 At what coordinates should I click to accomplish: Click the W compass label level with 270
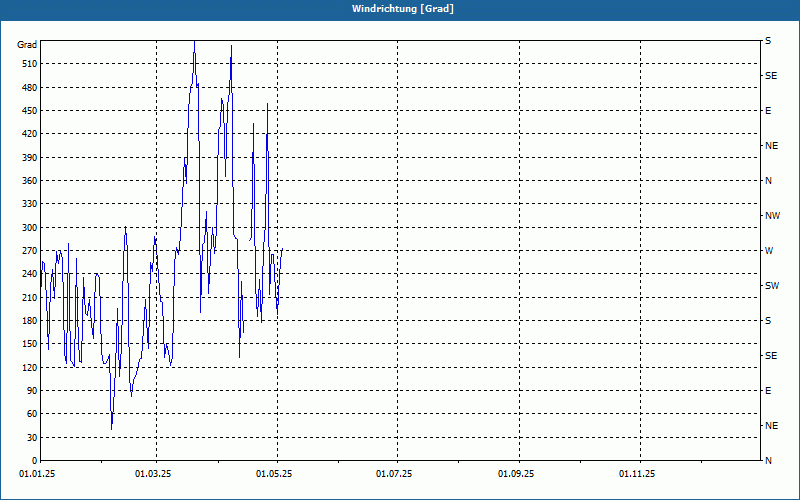click(x=769, y=251)
